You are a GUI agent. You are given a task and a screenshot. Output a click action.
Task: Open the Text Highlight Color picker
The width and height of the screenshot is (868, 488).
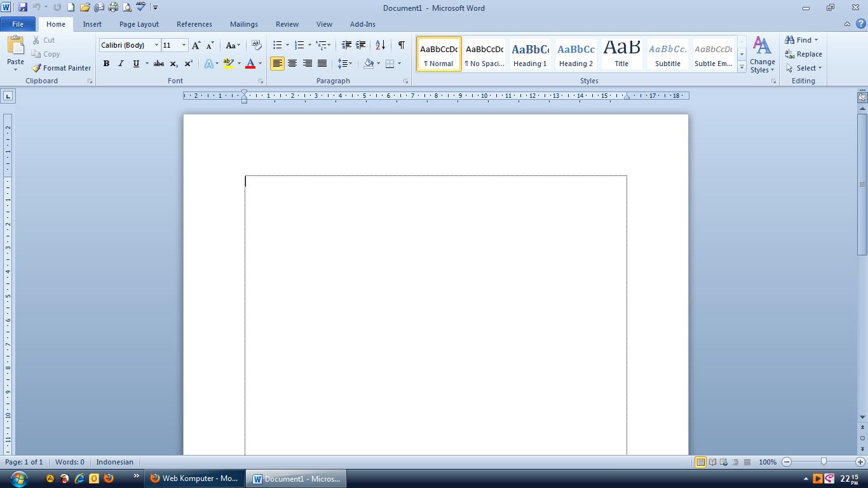point(229,64)
